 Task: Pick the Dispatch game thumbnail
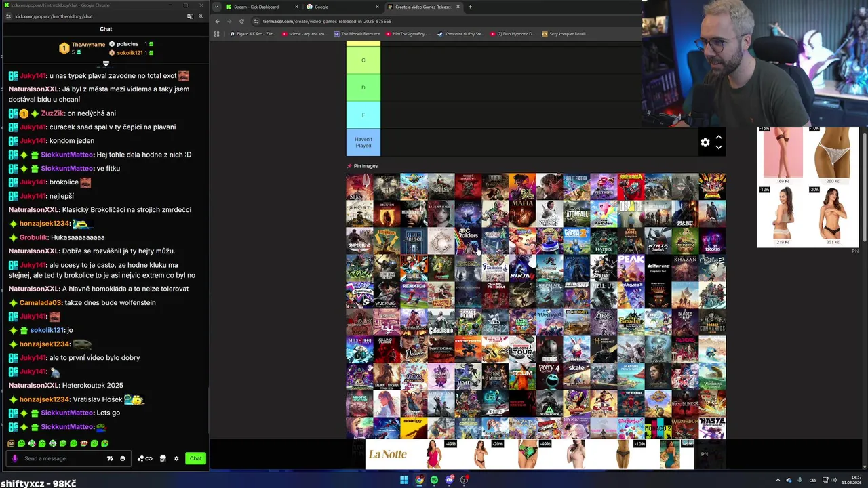coord(631,213)
